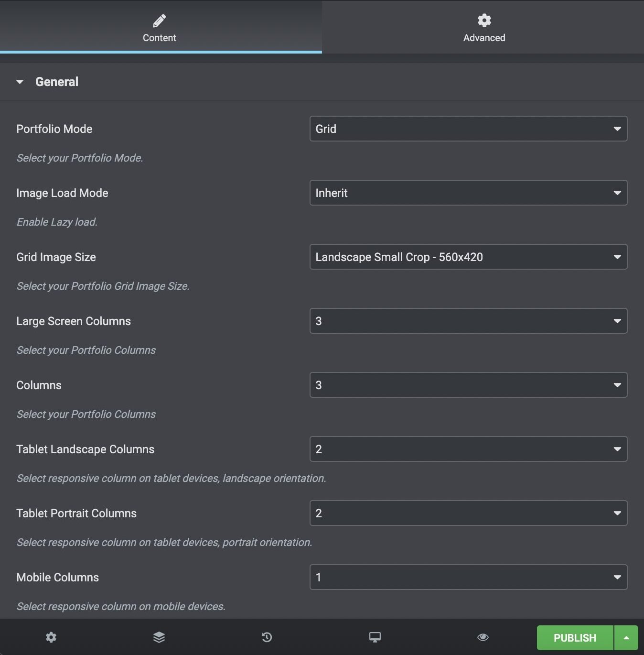Click 'Select your Portfolio Grid Image Size.' description

tap(103, 286)
